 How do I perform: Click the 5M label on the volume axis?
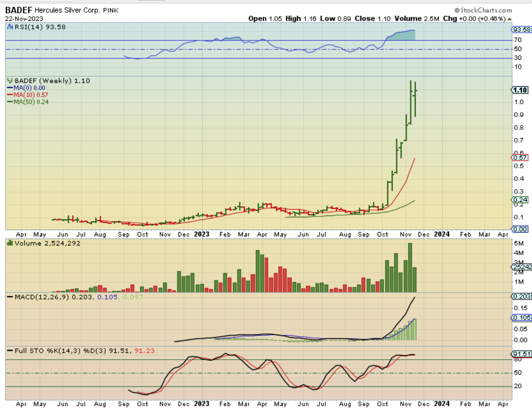(519, 244)
